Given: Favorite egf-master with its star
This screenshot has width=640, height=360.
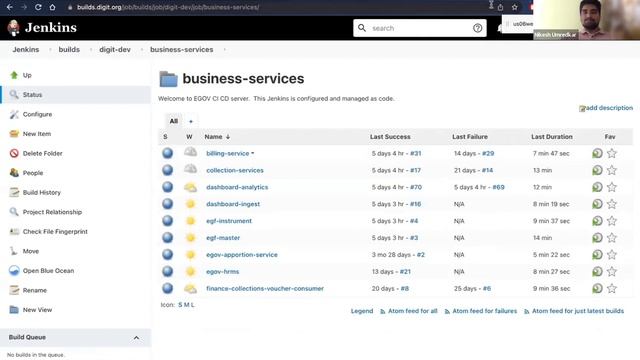Looking at the screenshot, I should [611, 238].
